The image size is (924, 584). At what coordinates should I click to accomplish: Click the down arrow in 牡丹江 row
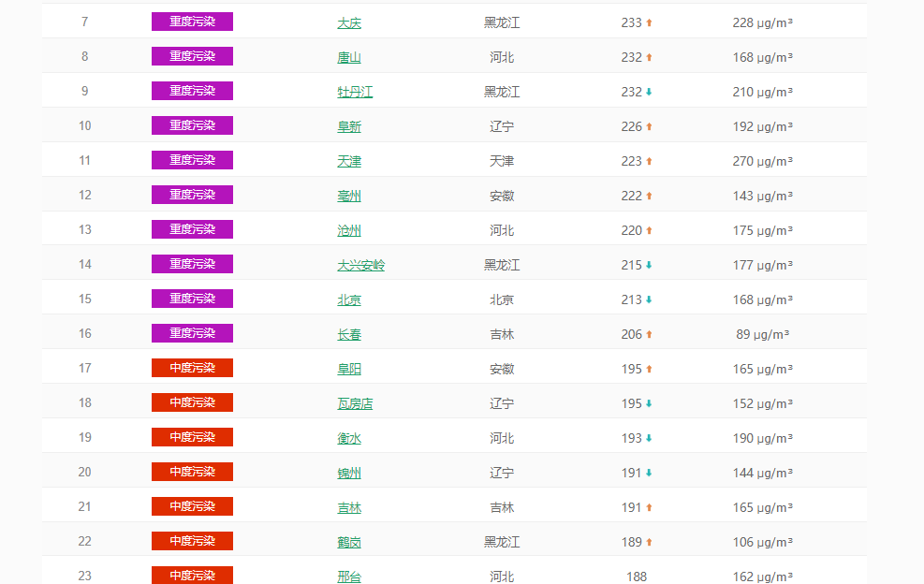tap(649, 92)
